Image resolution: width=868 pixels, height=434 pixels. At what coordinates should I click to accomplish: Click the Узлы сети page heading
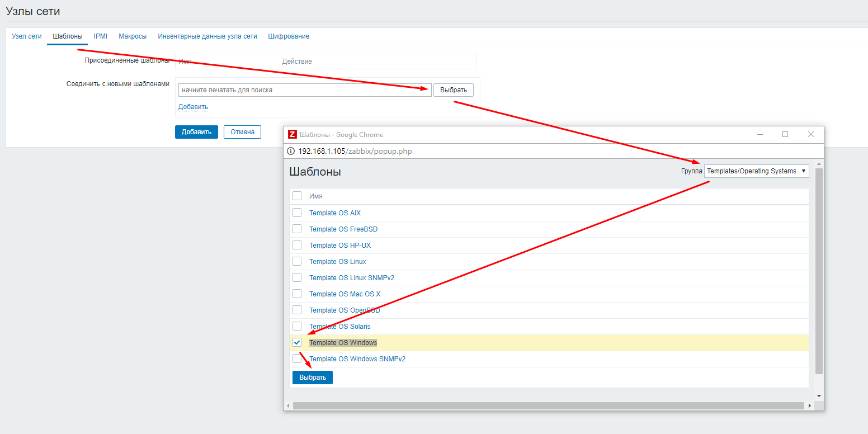[32, 11]
